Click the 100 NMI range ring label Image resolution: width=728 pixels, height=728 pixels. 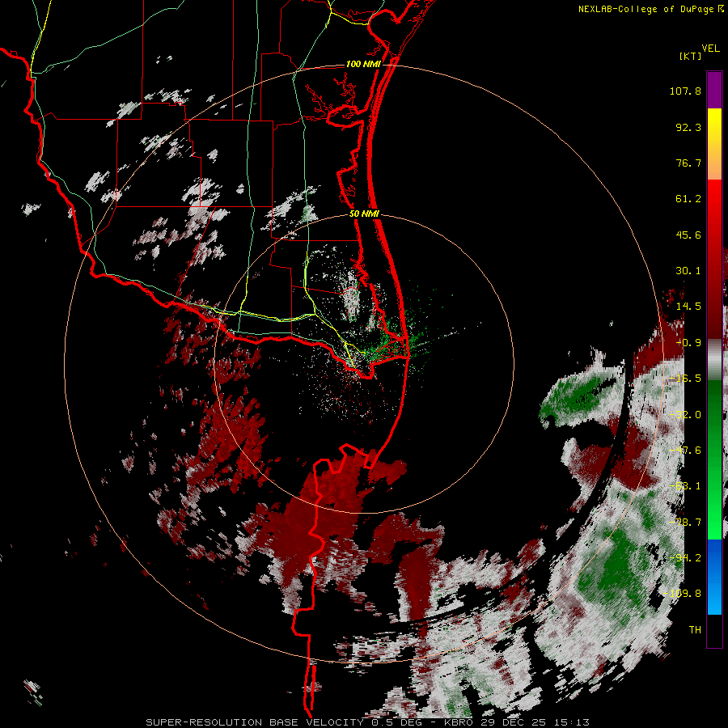[x=363, y=64]
